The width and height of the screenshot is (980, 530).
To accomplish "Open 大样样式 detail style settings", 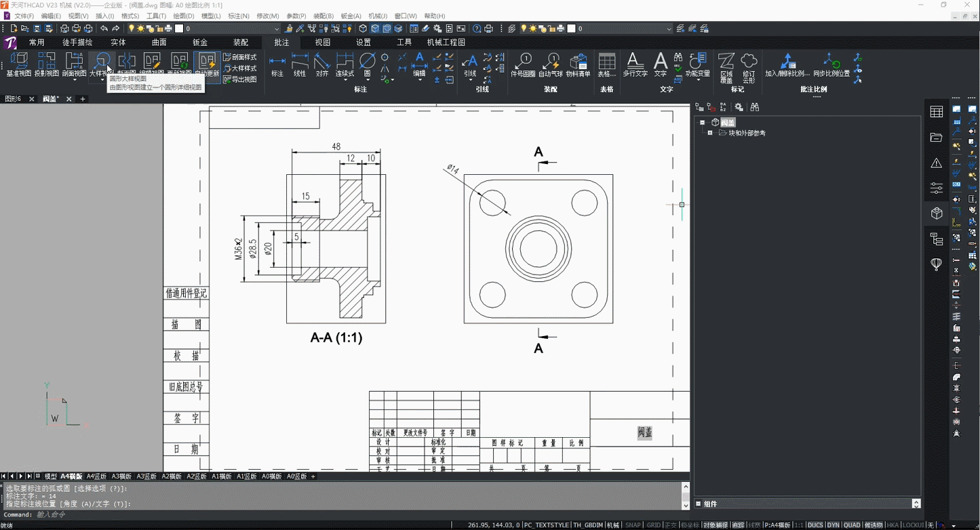I will (x=240, y=68).
